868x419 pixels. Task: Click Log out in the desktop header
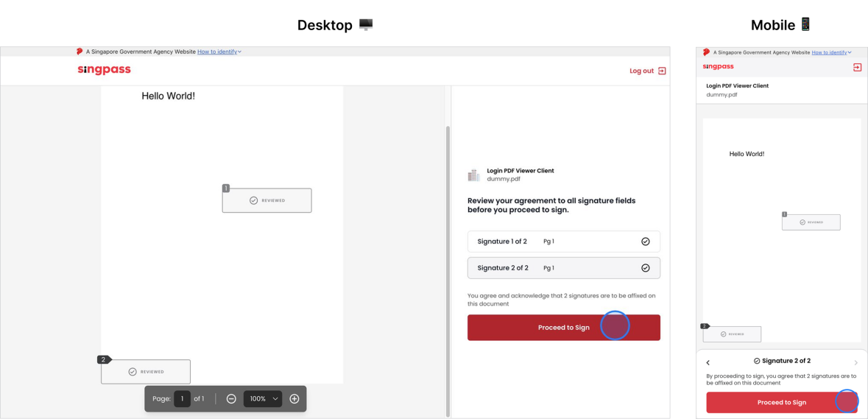(647, 71)
